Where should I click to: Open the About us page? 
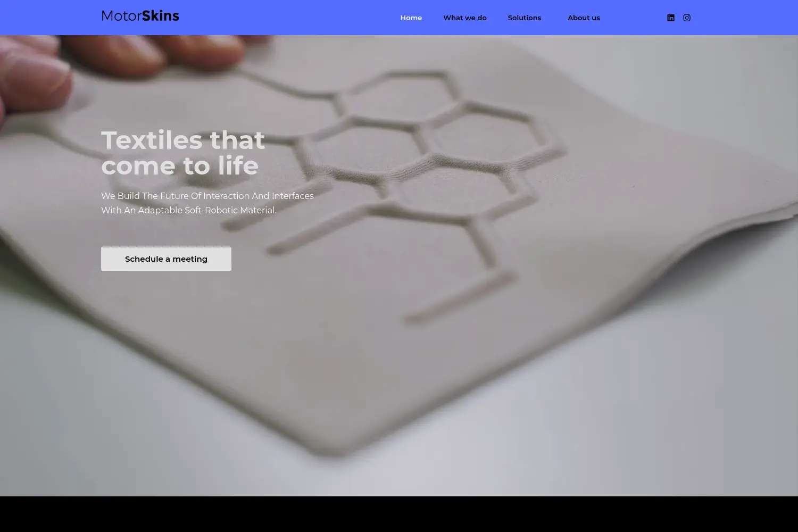[584, 18]
